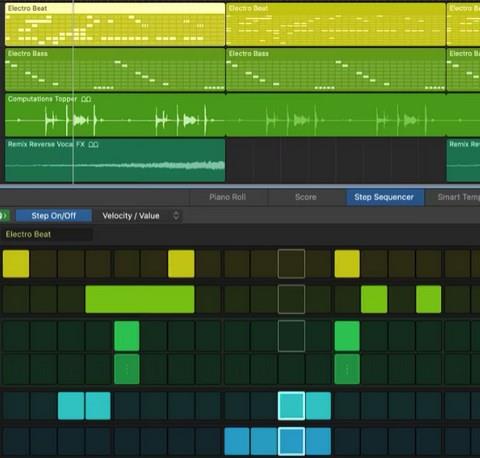
Task: Turn off dotted step 5 in fourth green row
Action: coord(127,369)
